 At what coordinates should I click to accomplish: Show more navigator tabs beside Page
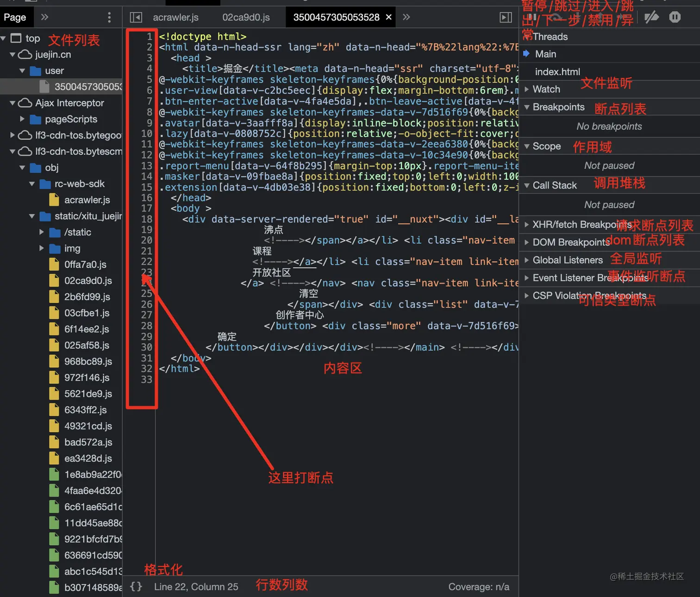[x=44, y=17]
